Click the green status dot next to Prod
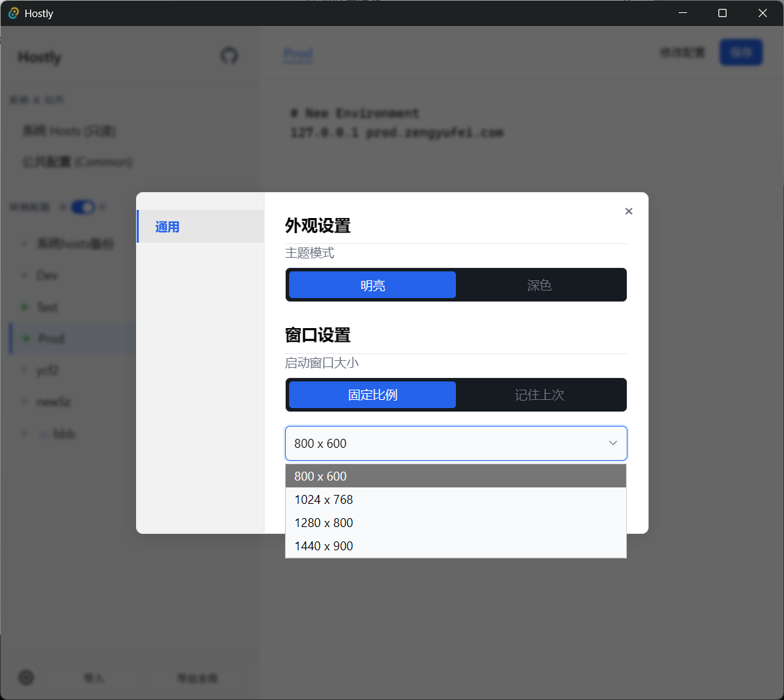 (x=25, y=338)
